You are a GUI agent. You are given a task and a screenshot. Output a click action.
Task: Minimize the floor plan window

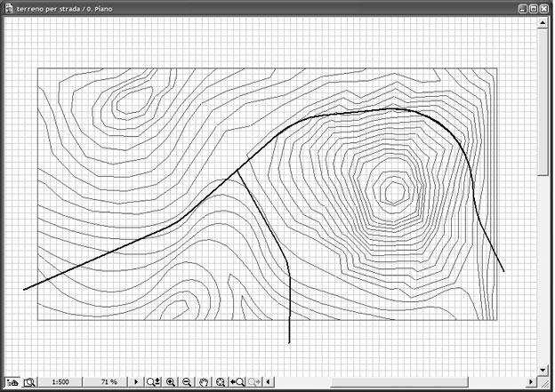(x=522, y=7)
